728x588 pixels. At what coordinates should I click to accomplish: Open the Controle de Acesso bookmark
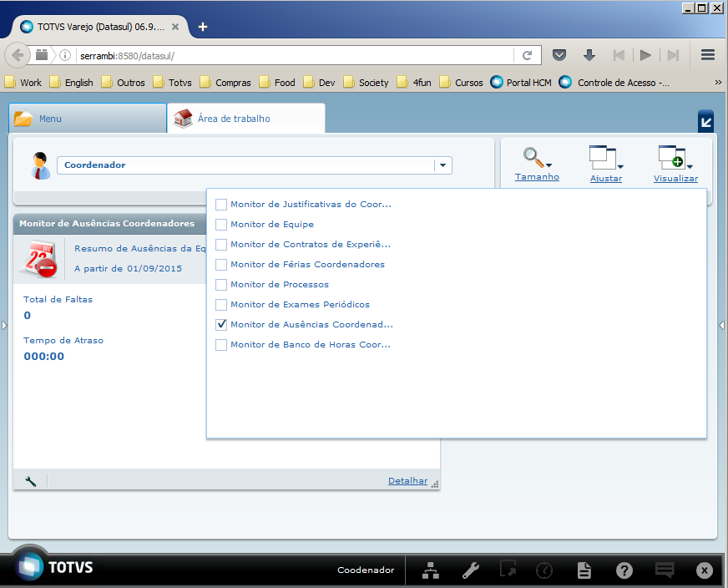click(x=614, y=83)
